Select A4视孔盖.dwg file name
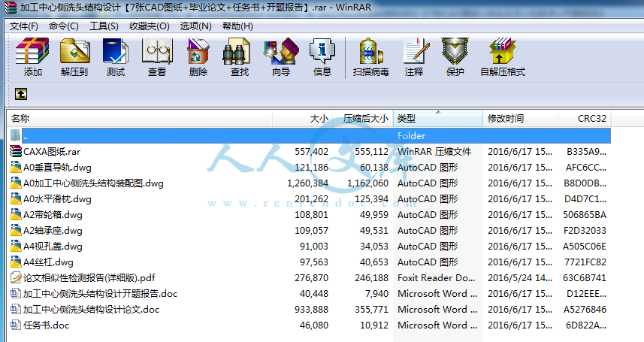The height and width of the screenshot is (342, 644). (53, 247)
